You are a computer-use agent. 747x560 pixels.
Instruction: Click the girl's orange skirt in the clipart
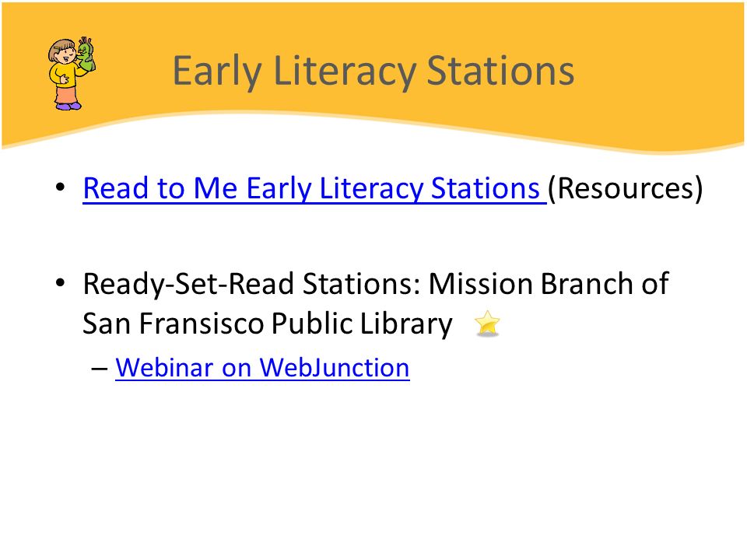click(66, 94)
